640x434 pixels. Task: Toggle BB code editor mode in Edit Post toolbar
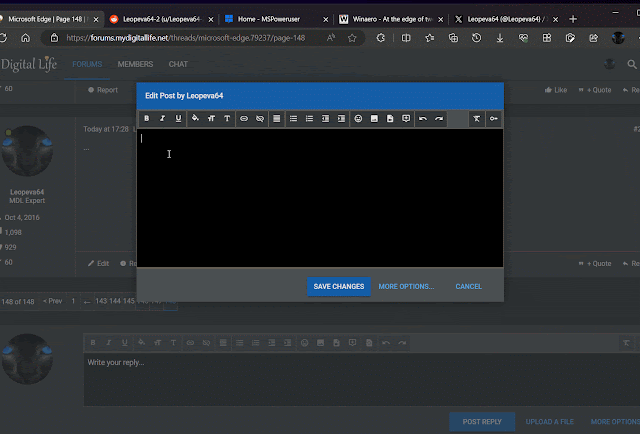click(493, 118)
